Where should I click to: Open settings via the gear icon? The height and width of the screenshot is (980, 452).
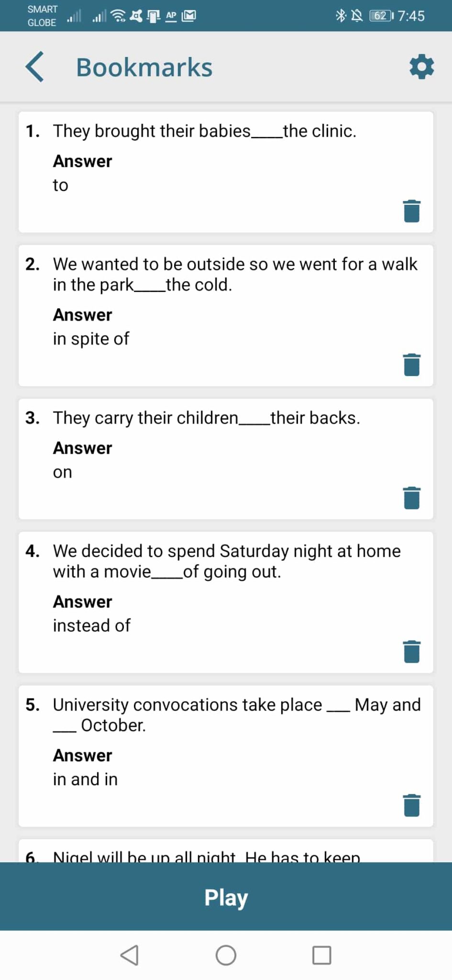click(x=421, y=67)
